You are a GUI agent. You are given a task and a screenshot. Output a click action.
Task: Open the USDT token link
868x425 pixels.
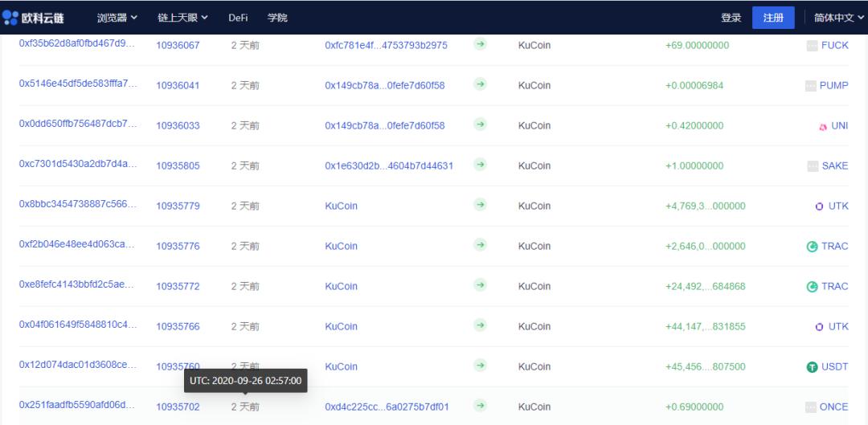[x=835, y=366]
